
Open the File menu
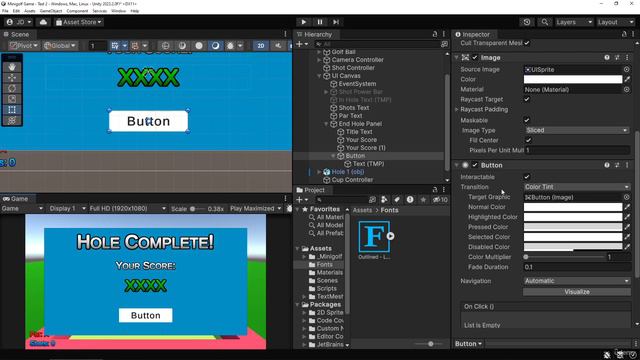(5, 11)
